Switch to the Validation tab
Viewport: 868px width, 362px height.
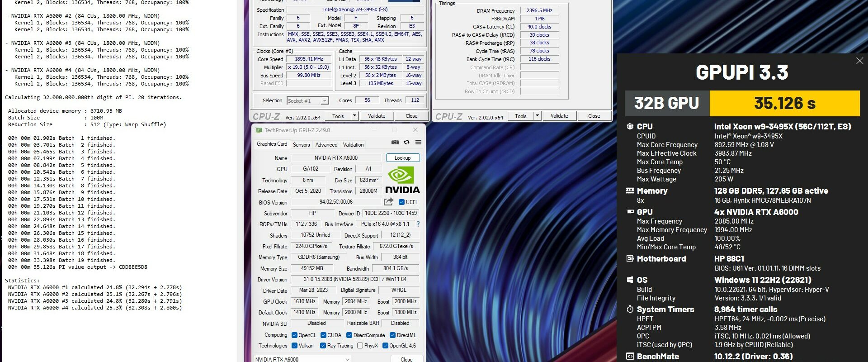(353, 145)
